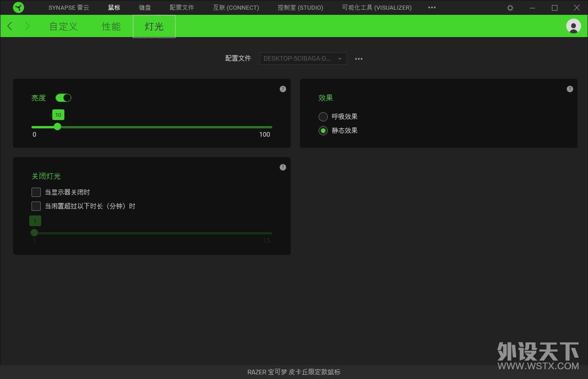Maximize the Synapse window

(x=555, y=8)
